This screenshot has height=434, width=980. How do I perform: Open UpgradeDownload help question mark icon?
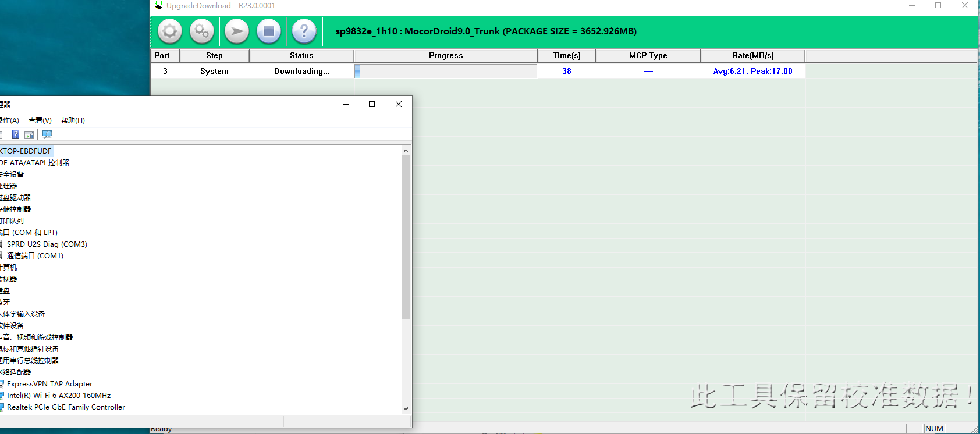tap(304, 31)
